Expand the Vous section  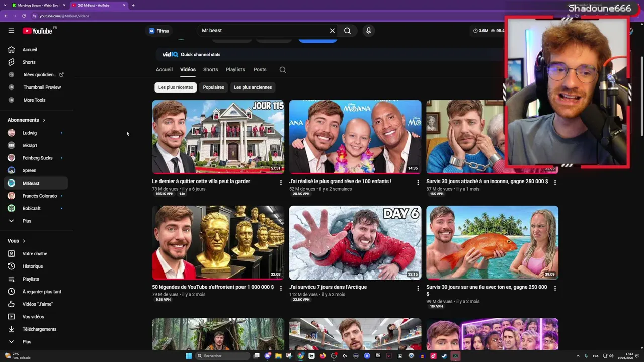click(x=17, y=241)
